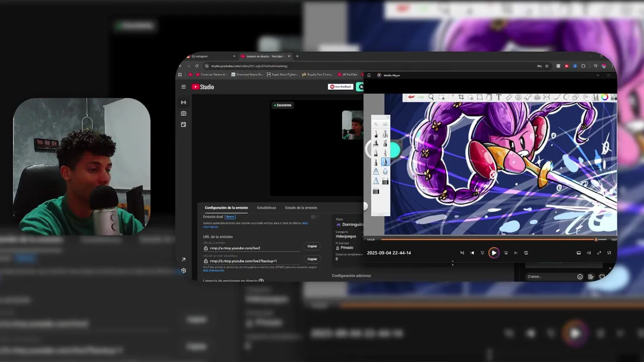Select the Crop tool in drawing toolbar
The height and width of the screenshot is (362, 644).
461,97
